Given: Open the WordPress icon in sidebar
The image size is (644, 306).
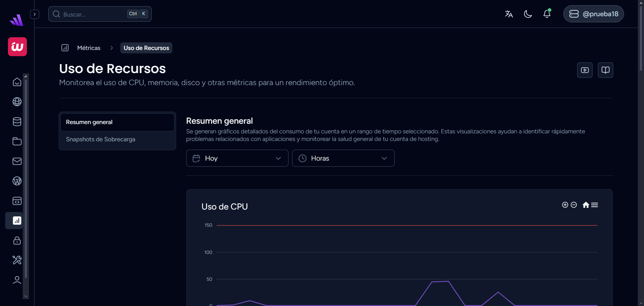Looking at the screenshot, I should (x=17, y=181).
